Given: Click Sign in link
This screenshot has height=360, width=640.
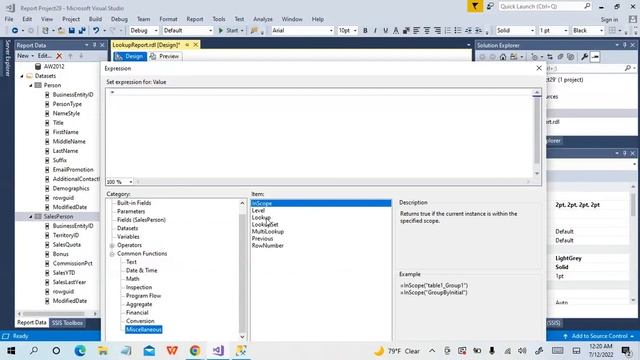Looking at the screenshot, I should [609, 20].
